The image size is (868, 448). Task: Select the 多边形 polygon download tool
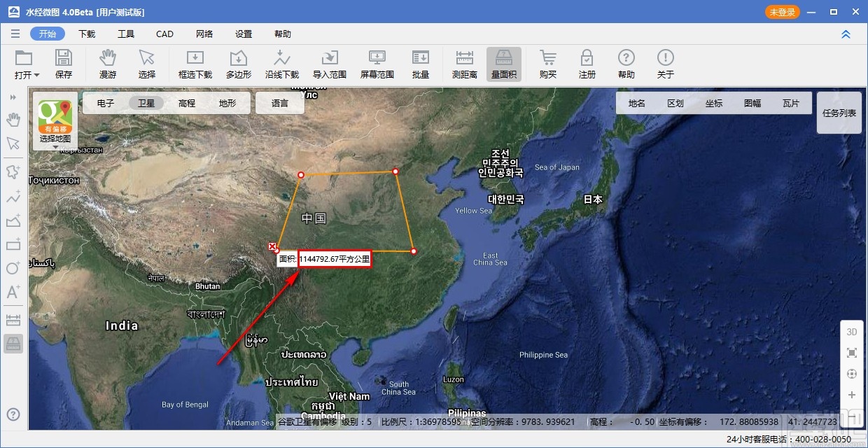[x=238, y=63]
